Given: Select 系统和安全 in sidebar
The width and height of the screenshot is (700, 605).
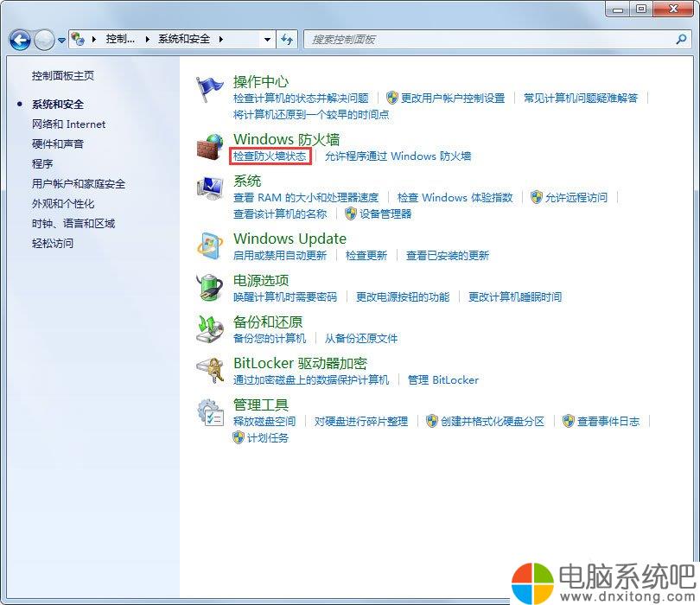Looking at the screenshot, I should click(58, 105).
